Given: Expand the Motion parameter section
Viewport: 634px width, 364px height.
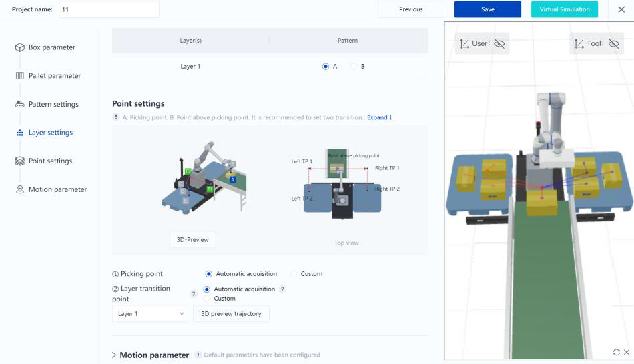Looking at the screenshot, I should 114,355.
